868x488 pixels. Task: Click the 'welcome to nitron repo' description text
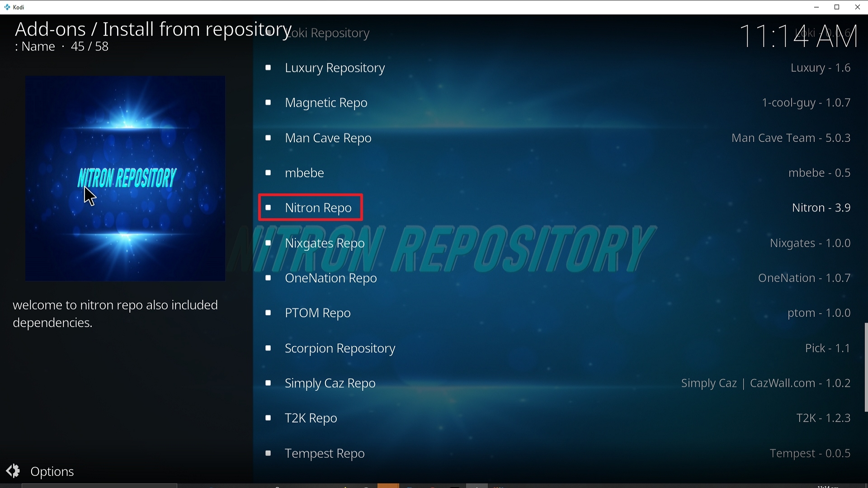pos(115,314)
